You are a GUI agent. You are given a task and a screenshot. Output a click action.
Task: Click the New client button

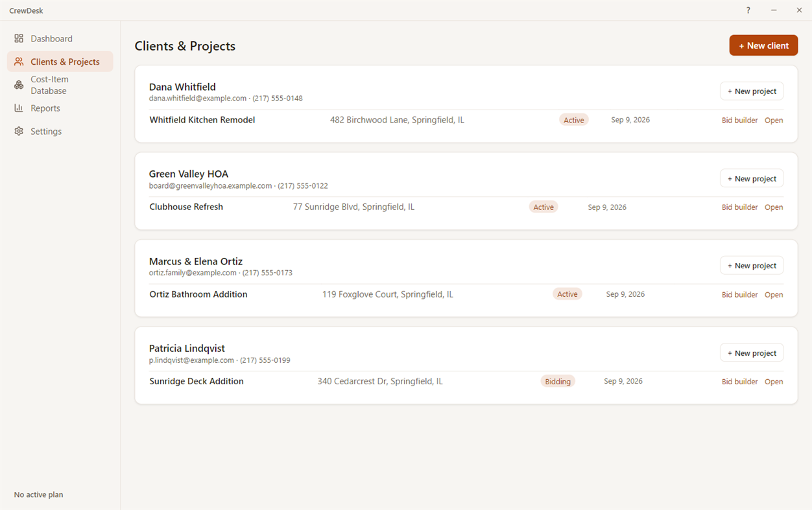[x=763, y=45]
